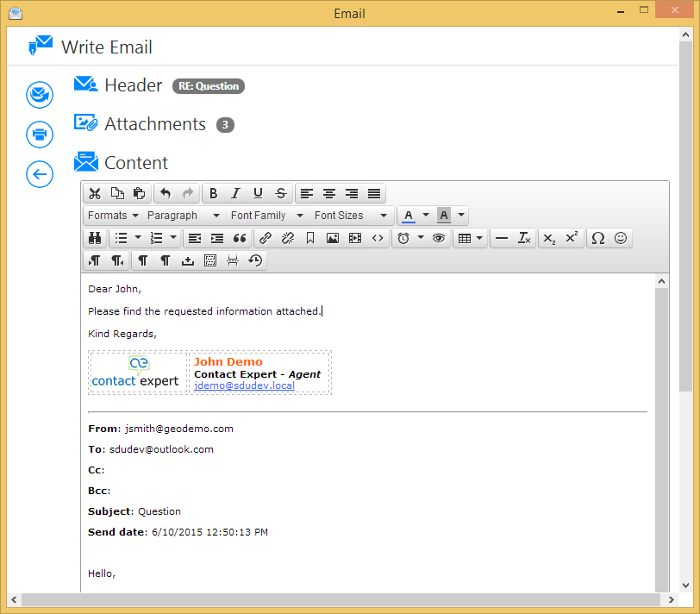This screenshot has height=614, width=700.
Task: Open the emoticons picker
Action: (621, 238)
